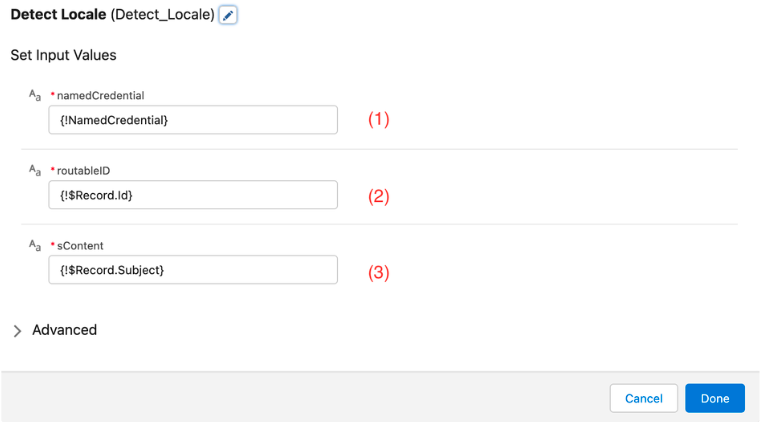Click the Set Input Values heading
The width and height of the screenshot is (760, 422).
pyautogui.click(x=63, y=55)
